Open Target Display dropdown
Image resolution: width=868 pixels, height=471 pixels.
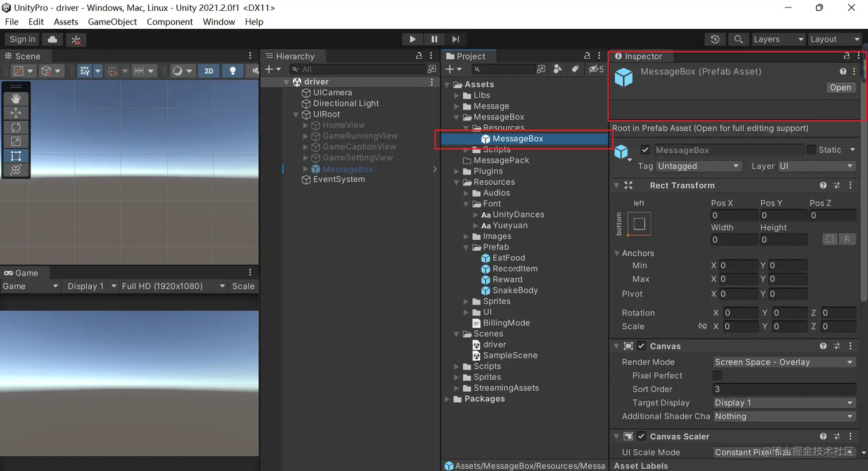pos(784,403)
